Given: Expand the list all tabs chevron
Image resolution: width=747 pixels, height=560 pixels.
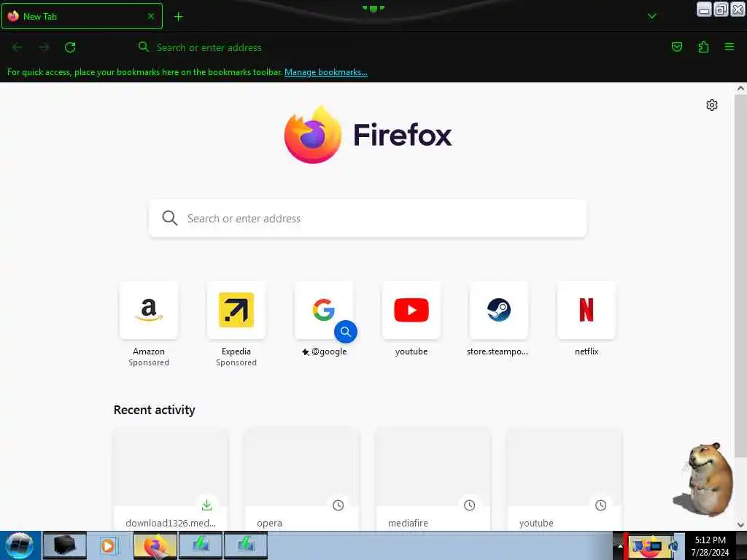Looking at the screenshot, I should (651, 16).
